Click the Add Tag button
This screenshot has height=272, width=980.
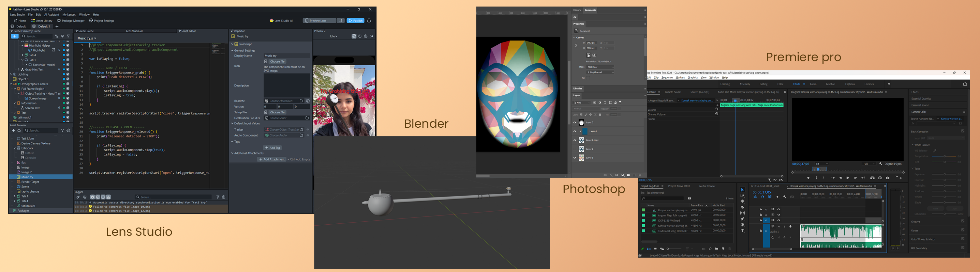tap(273, 148)
